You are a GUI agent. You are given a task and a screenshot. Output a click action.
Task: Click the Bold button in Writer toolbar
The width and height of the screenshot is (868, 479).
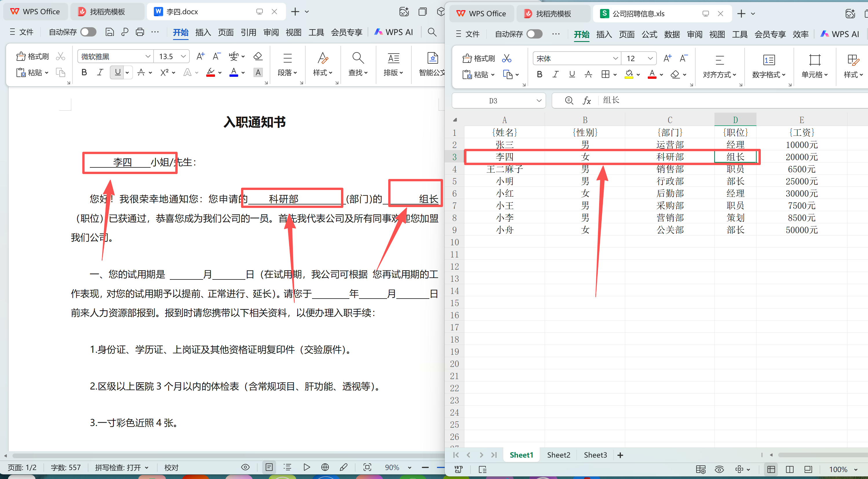[84, 72]
